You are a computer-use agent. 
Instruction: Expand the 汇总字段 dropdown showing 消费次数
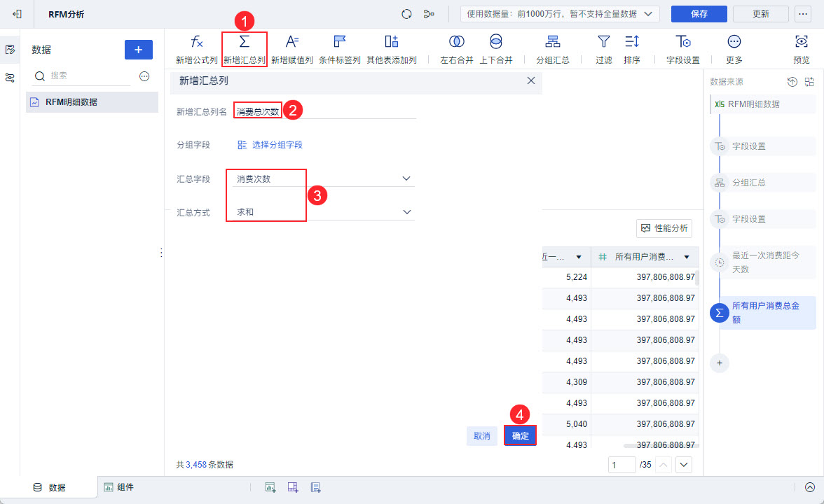coord(324,178)
